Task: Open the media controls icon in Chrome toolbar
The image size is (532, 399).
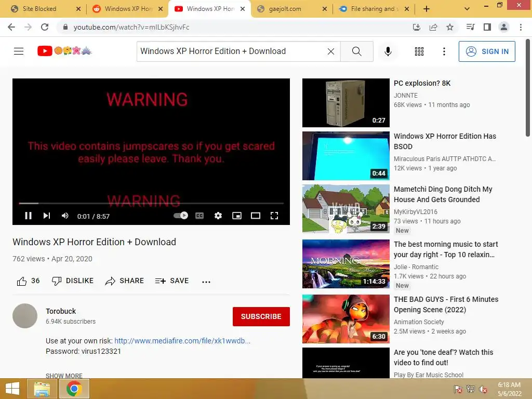Action: pos(470,27)
